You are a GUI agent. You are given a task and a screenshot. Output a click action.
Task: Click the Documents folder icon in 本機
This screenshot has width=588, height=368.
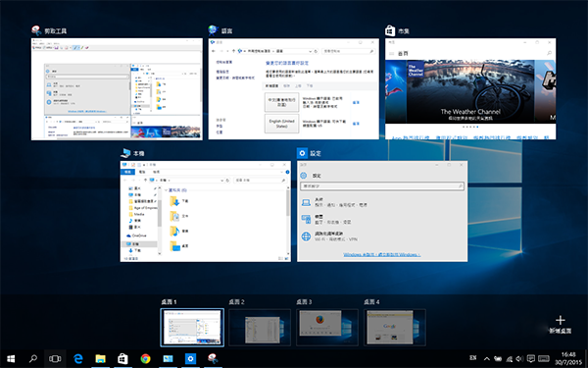[x=174, y=216]
